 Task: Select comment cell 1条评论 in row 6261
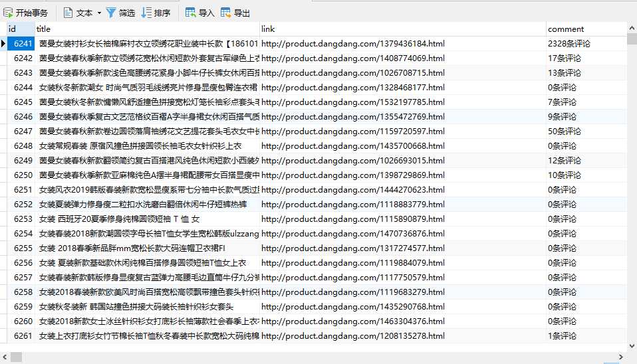click(586, 335)
